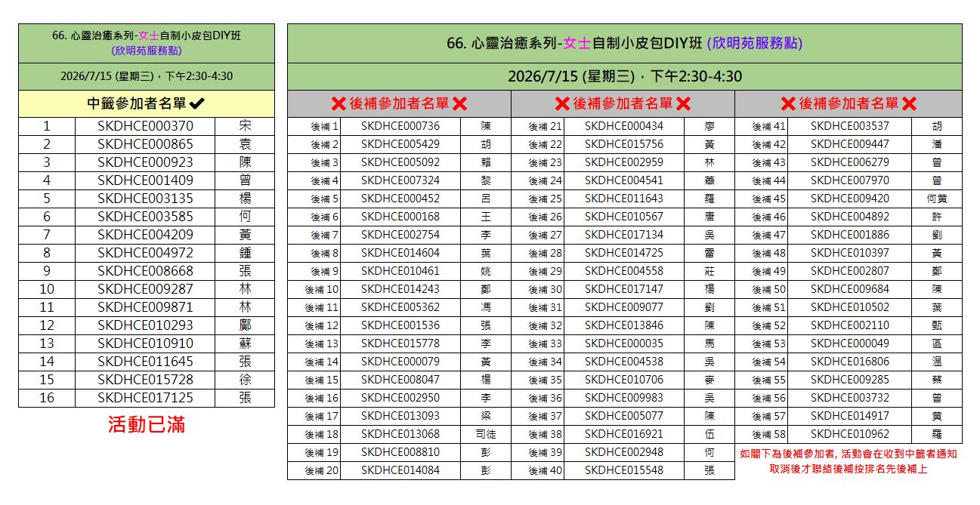
Task: Click the red X after the last 後補參加者名單 header
Action: [909, 104]
